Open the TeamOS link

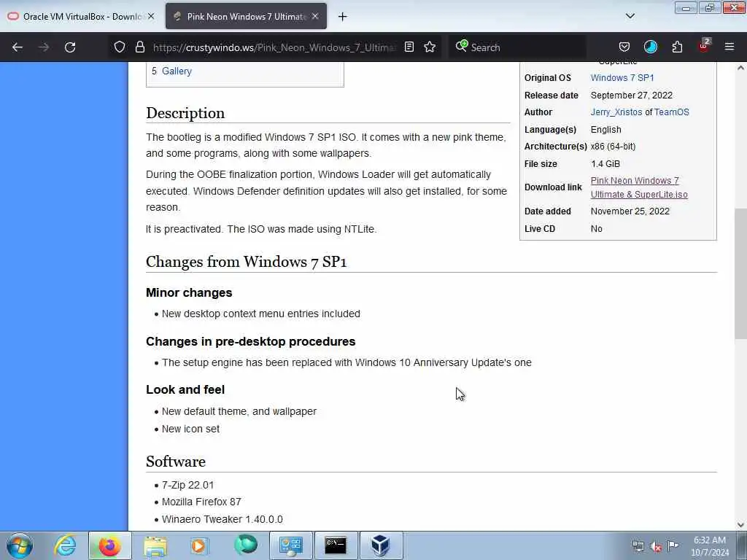(x=671, y=112)
